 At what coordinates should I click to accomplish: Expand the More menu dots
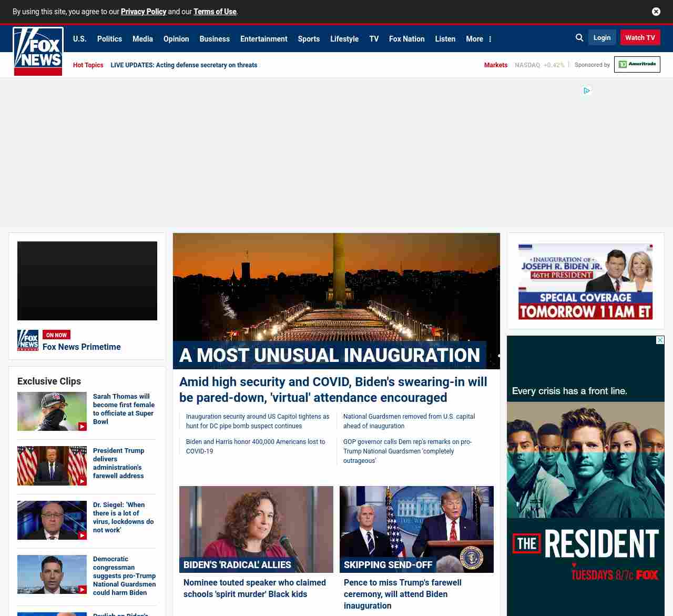[x=490, y=39]
